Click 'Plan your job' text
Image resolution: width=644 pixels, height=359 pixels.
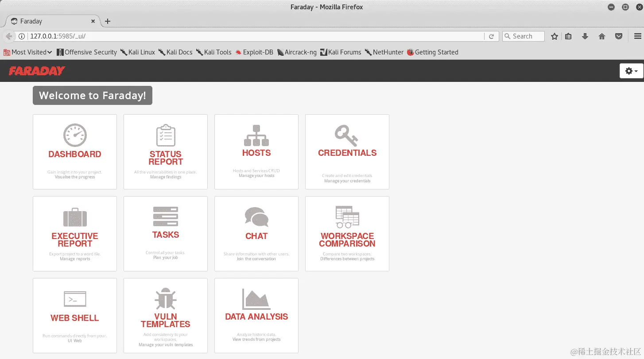tap(166, 258)
